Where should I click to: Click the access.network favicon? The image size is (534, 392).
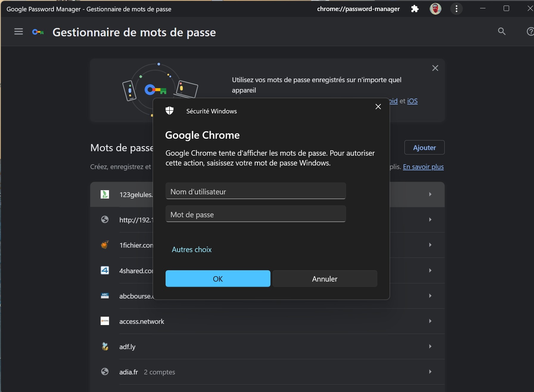pos(105,321)
